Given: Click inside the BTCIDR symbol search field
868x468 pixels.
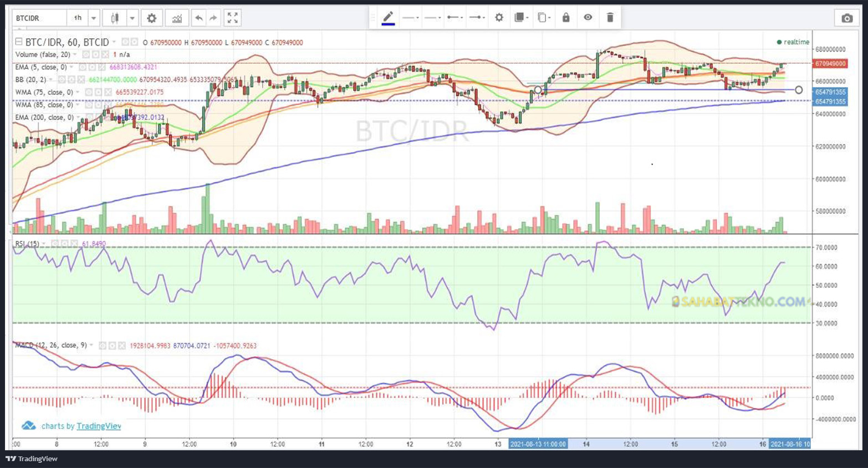Looking at the screenshot, I should coord(39,18).
